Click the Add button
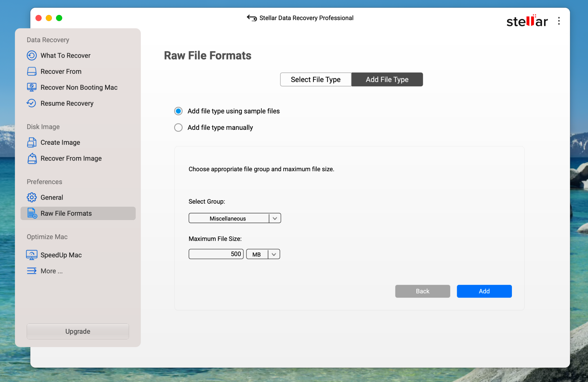The height and width of the screenshot is (382, 588). coord(484,291)
